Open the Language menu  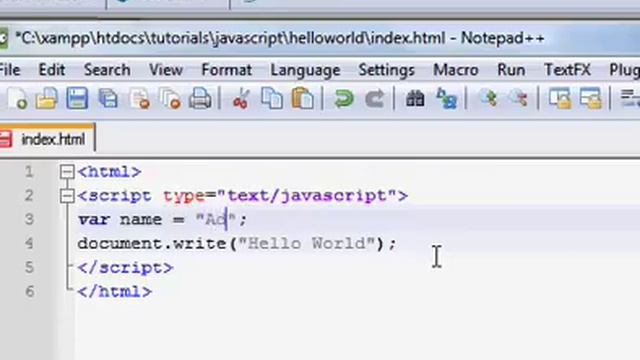click(x=305, y=70)
